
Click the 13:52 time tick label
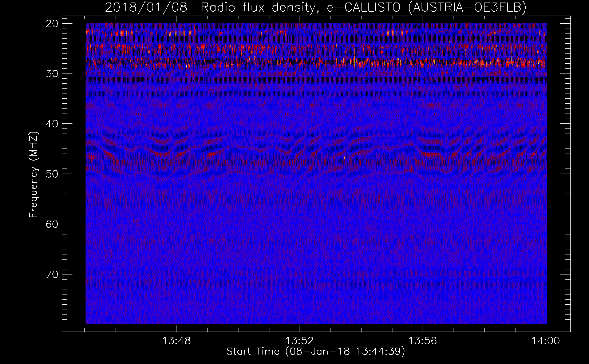coord(300,341)
